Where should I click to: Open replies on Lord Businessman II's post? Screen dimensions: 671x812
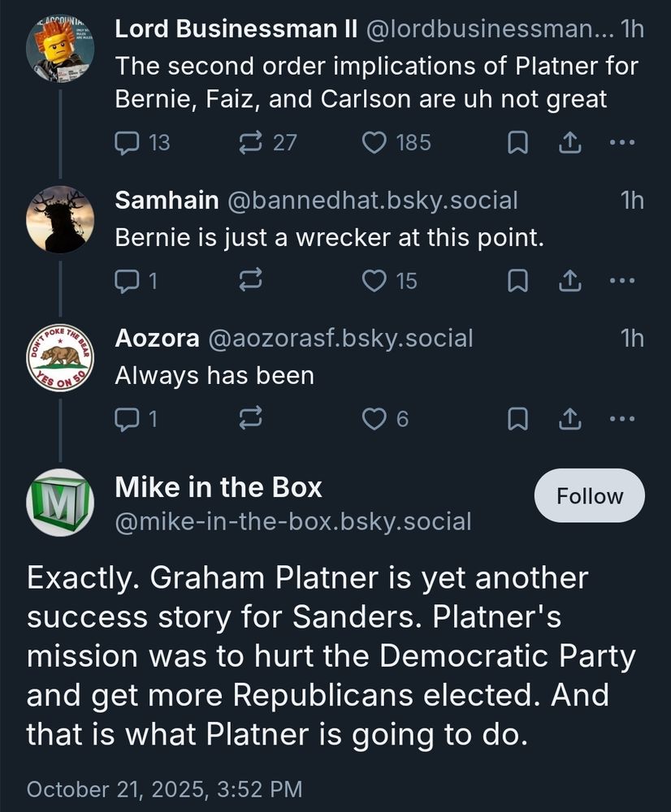click(x=128, y=143)
